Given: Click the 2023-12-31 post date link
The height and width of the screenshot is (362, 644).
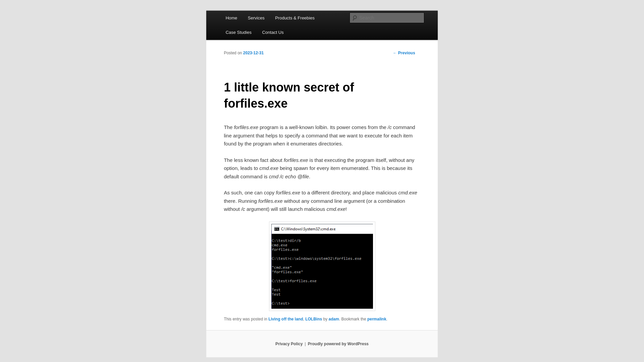Looking at the screenshot, I should (254, 53).
